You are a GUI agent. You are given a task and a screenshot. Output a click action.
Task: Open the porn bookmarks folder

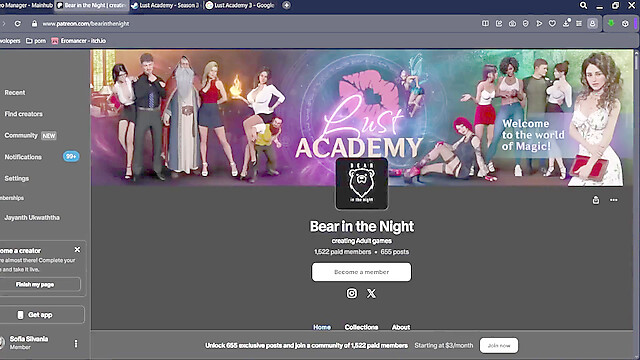[x=36, y=41]
